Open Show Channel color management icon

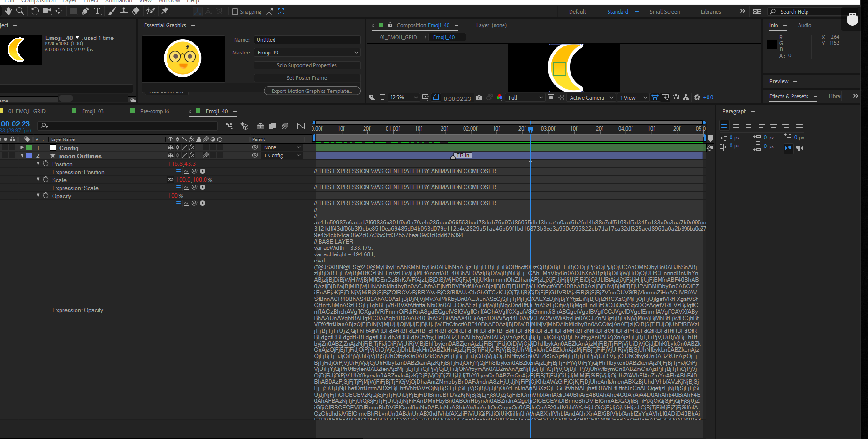pyautogui.click(x=500, y=98)
